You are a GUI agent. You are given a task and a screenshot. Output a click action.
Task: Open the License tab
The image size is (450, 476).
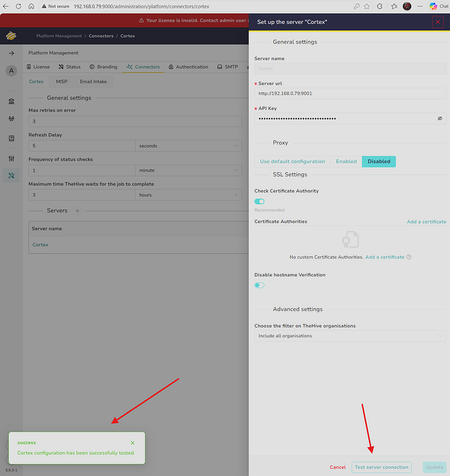coord(39,67)
